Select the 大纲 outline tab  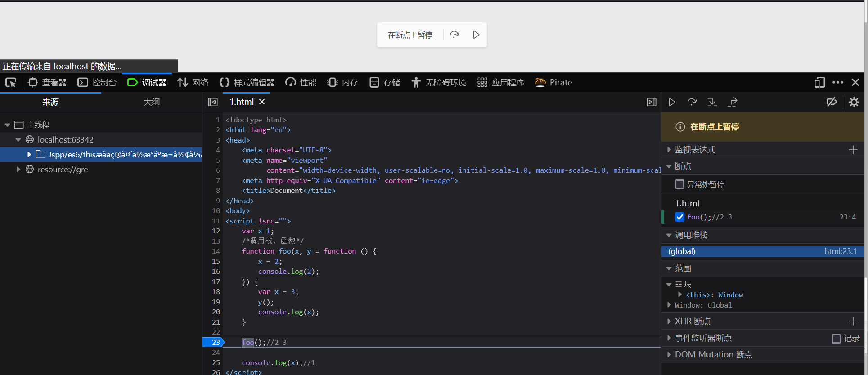[152, 102]
